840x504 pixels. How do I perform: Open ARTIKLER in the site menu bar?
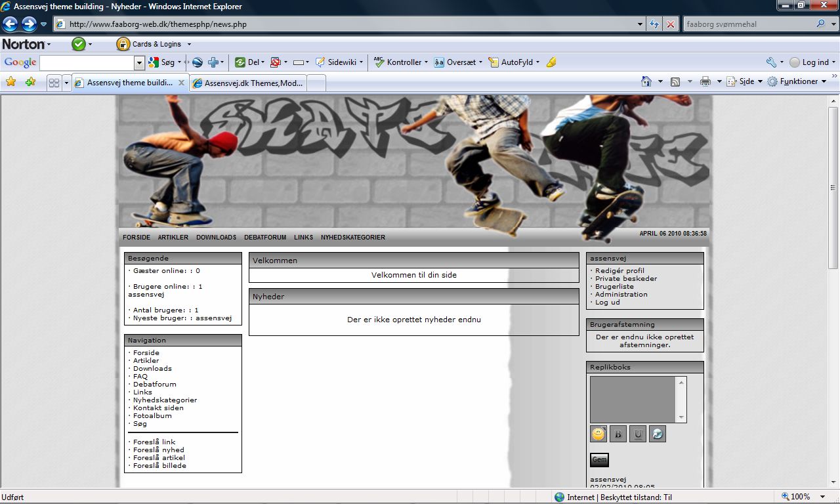tap(173, 238)
